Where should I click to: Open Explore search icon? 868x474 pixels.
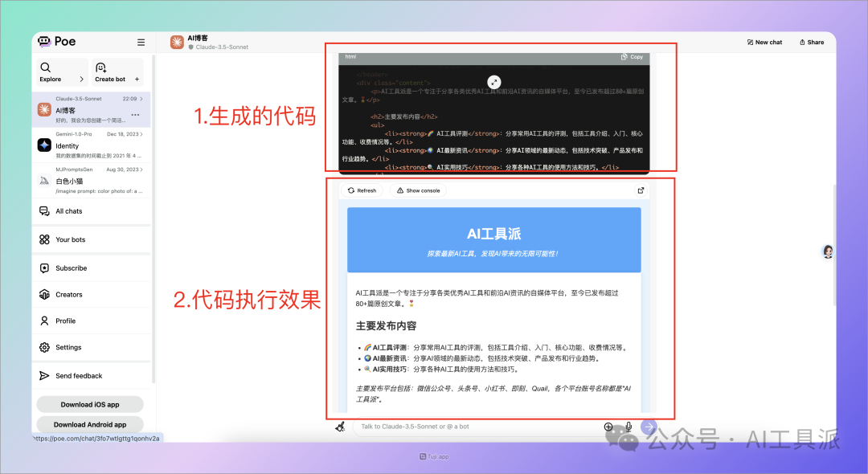(45, 67)
